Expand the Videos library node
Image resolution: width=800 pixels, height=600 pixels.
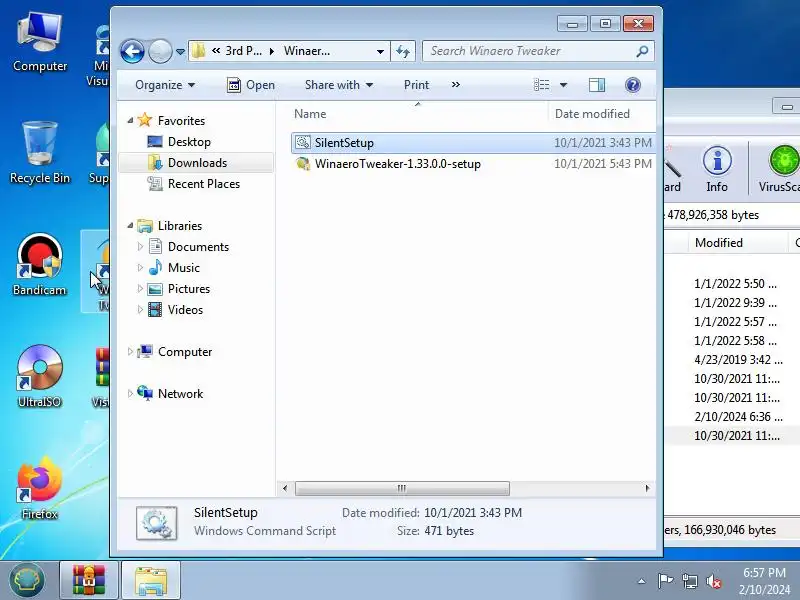(x=140, y=310)
